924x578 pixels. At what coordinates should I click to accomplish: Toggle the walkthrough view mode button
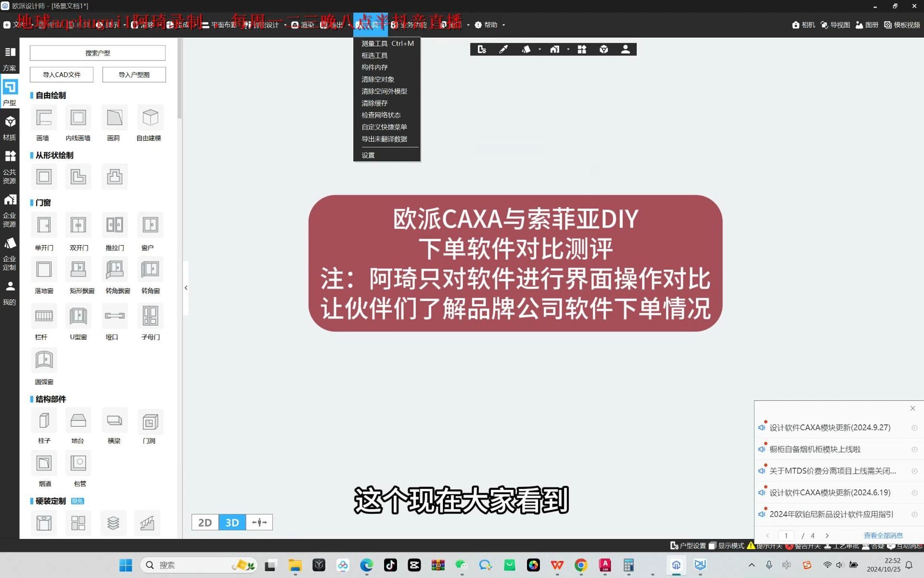click(259, 522)
